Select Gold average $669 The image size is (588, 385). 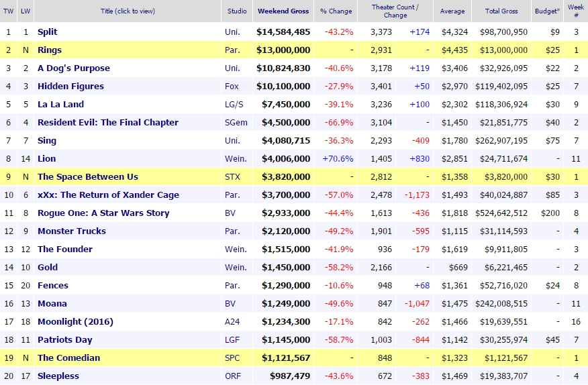[x=458, y=268]
